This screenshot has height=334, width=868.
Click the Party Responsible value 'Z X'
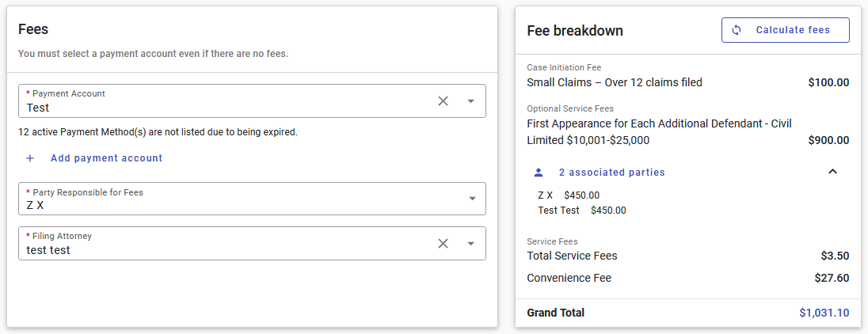[x=35, y=205]
